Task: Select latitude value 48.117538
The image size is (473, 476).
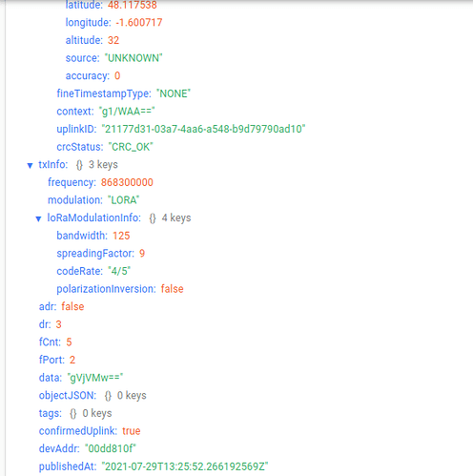Action: (x=133, y=5)
